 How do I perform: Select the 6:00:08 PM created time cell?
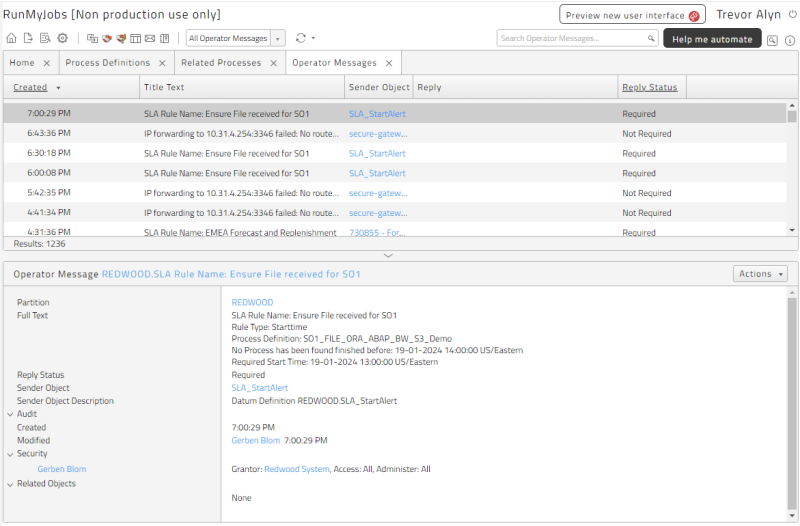click(49, 173)
